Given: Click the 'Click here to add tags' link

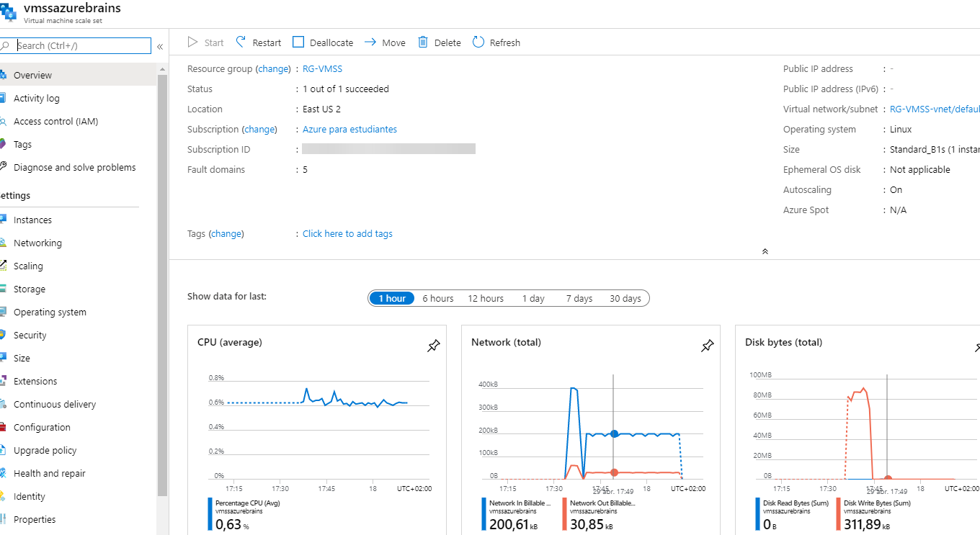Looking at the screenshot, I should tap(347, 234).
